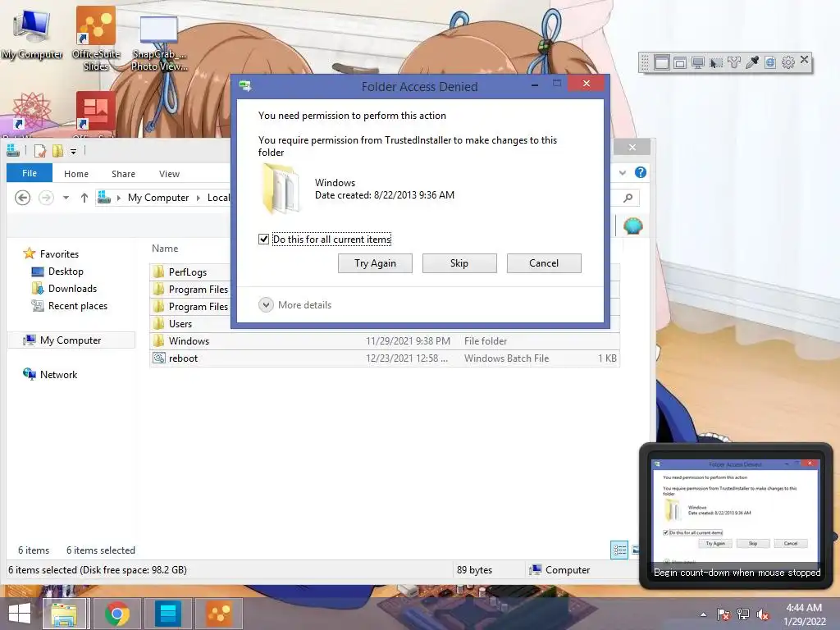The width and height of the screenshot is (840, 630).
Task: Activate SnapCrab eyedropper color picker
Action: (752, 62)
